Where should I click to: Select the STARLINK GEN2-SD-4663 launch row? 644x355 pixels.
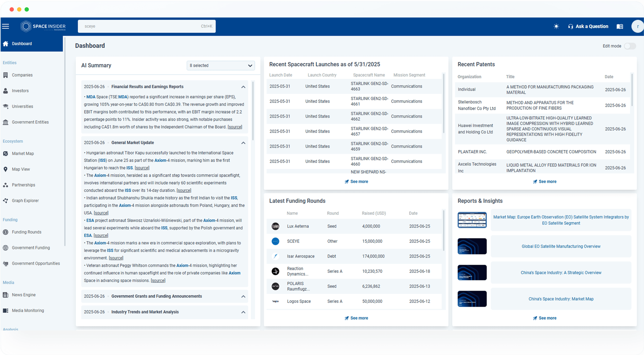[x=354, y=86]
